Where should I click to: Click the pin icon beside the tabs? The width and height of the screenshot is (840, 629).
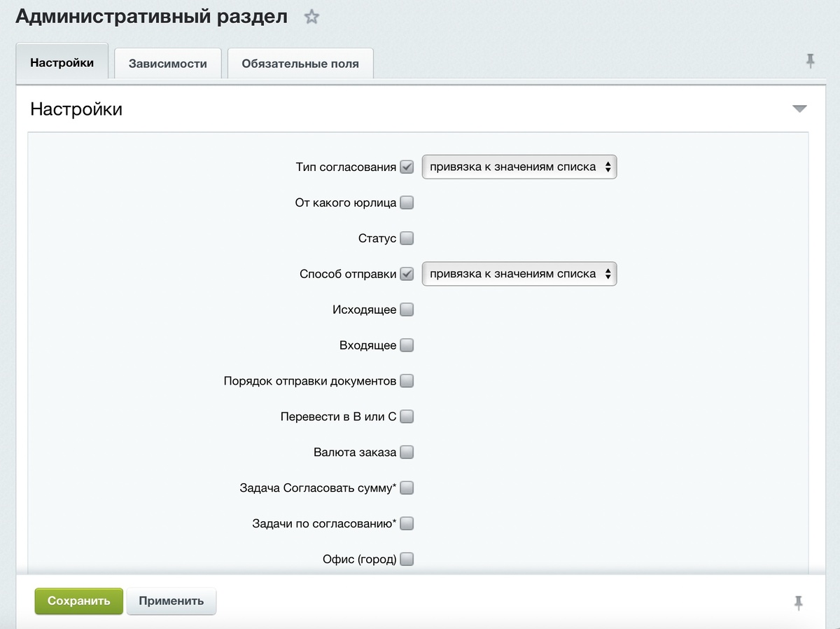click(810, 62)
